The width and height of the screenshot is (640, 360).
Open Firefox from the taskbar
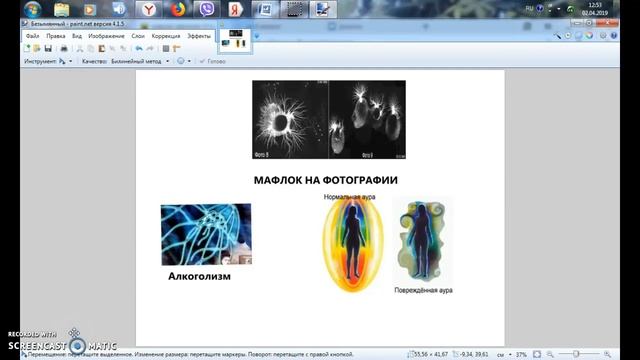[x=178, y=9]
